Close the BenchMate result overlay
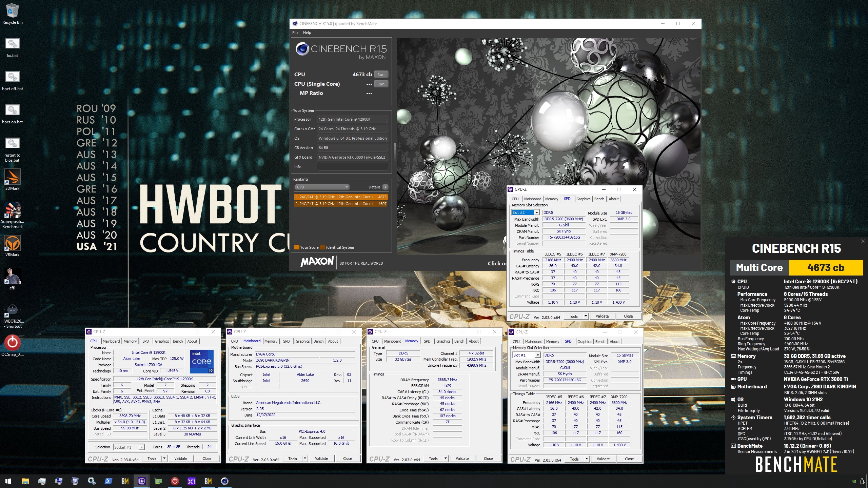Viewport: 868px width, 488px height. pyautogui.click(x=863, y=242)
